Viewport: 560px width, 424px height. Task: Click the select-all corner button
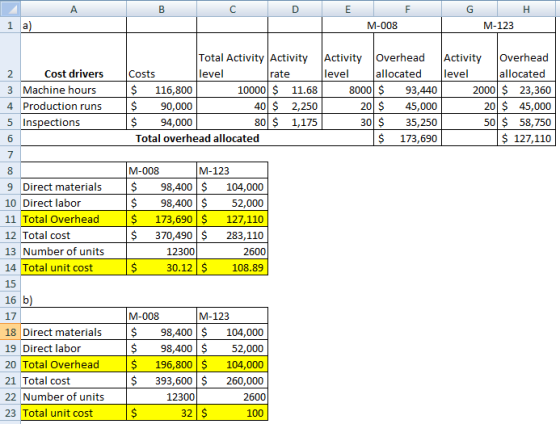pyautogui.click(x=10, y=9)
